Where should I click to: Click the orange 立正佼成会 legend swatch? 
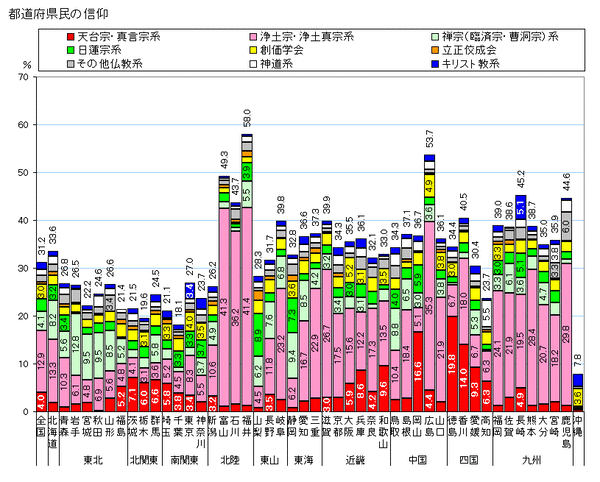click(435, 50)
